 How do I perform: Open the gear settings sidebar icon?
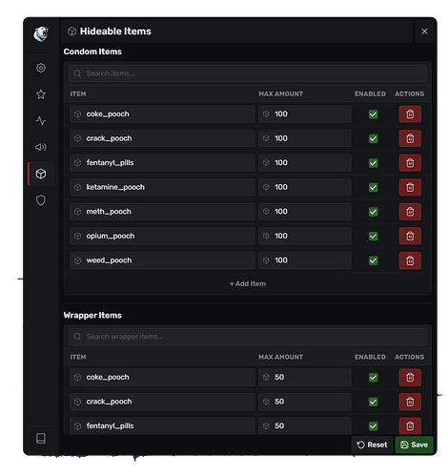coord(41,68)
